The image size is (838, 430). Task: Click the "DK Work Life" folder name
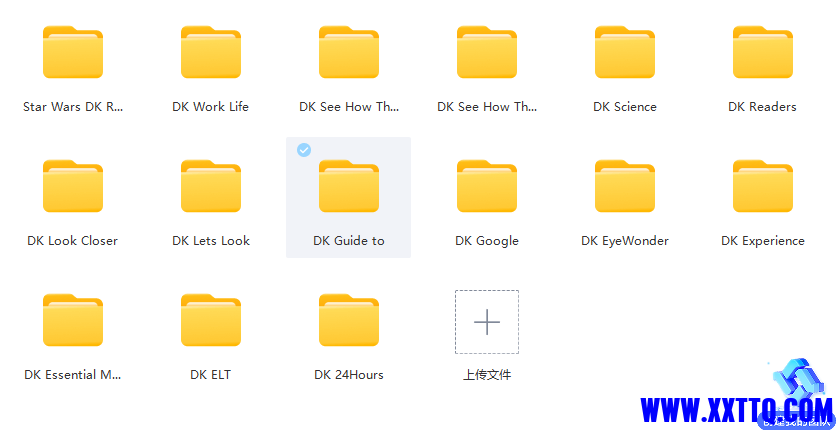[x=211, y=107]
